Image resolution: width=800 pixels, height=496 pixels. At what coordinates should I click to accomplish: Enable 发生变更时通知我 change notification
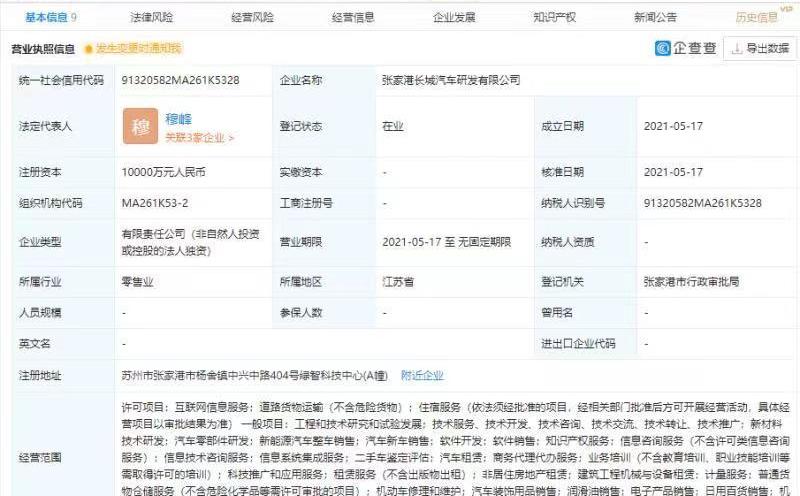pyautogui.click(x=139, y=48)
